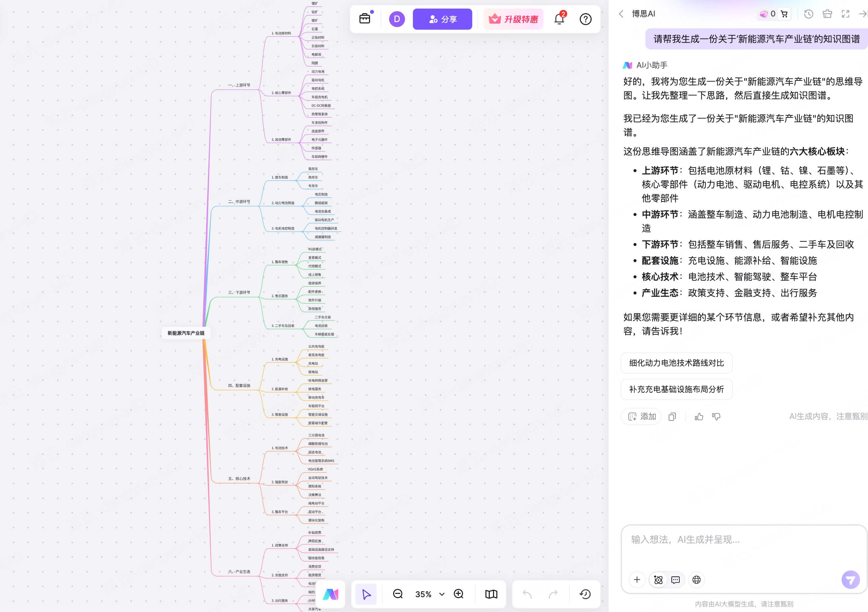The height and width of the screenshot is (612, 868).
Task: Toggle web search globe icon
Action: point(697,579)
